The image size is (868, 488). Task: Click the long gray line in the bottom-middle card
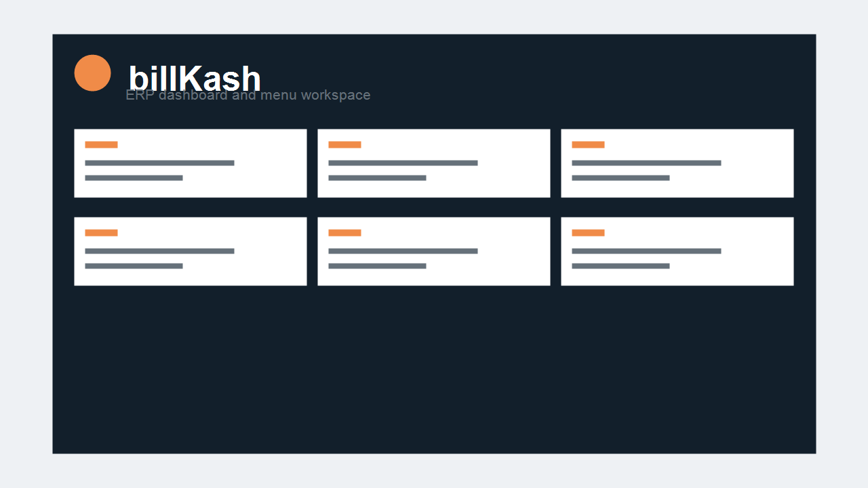click(403, 251)
